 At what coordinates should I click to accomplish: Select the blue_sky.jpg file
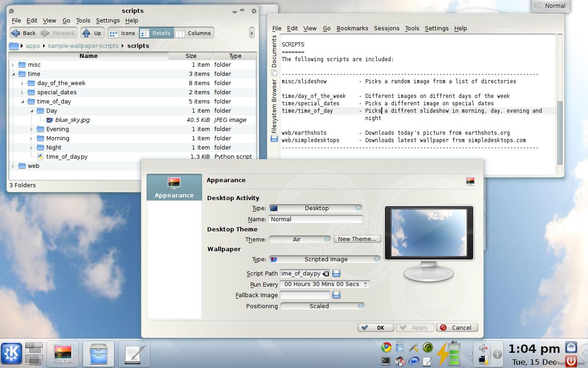click(72, 120)
